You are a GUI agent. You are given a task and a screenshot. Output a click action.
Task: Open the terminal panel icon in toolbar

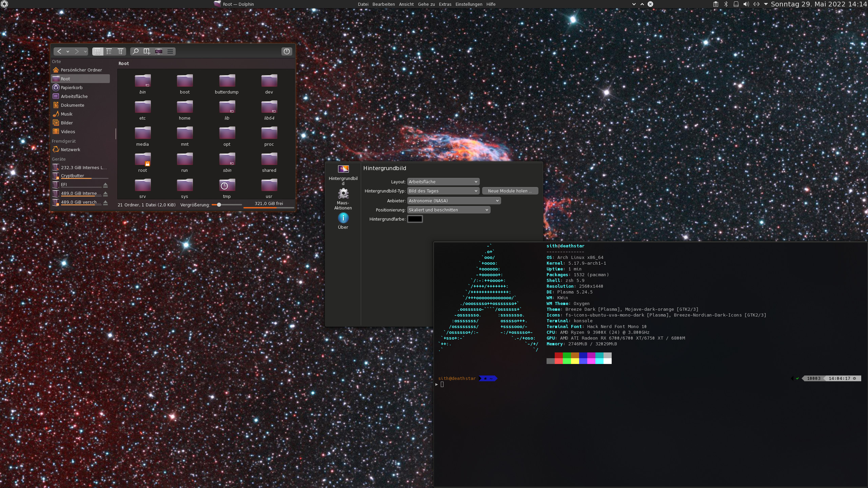pos(159,51)
